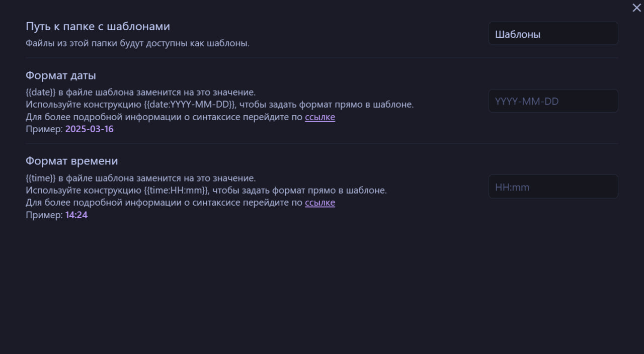Click the line starting with {{date}}
This screenshot has width=644, height=354.
[x=140, y=93]
